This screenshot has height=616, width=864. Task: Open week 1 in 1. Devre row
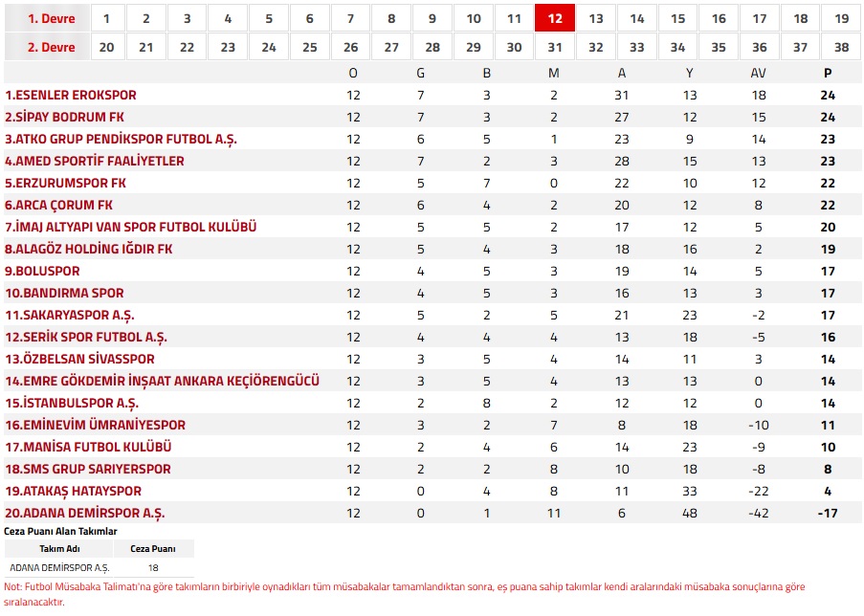[105, 18]
